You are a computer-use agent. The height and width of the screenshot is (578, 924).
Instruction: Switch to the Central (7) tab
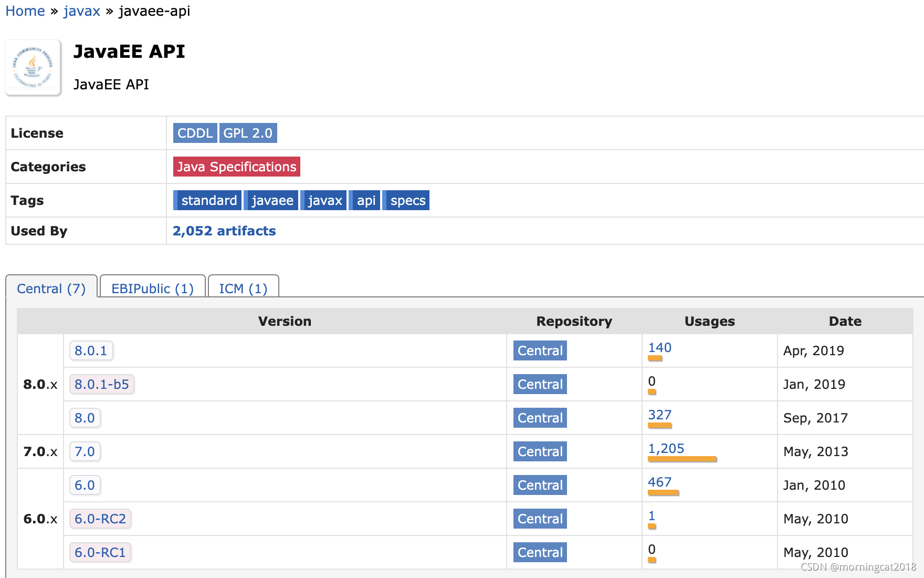pyautogui.click(x=51, y=288)
